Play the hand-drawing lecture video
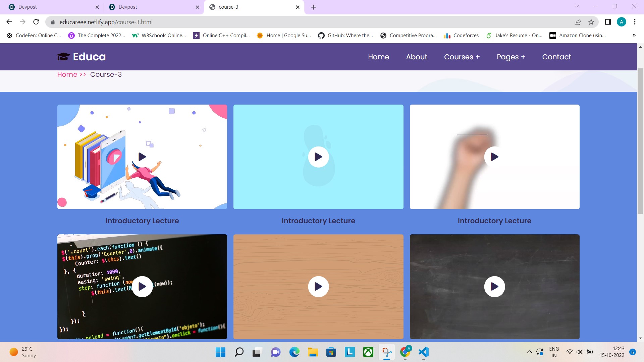Screen dimensions: 644x362 (494, 157)
